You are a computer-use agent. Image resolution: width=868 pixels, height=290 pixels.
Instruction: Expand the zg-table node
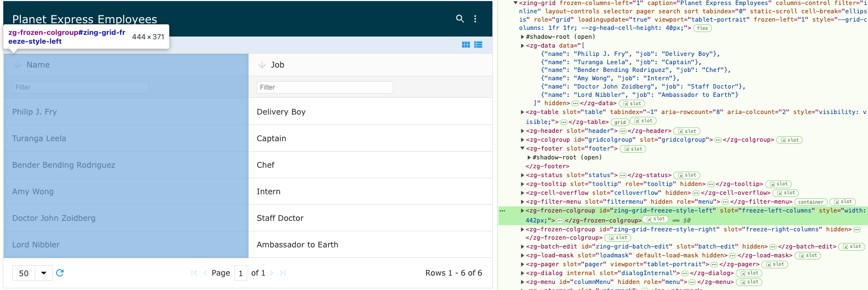523,112
